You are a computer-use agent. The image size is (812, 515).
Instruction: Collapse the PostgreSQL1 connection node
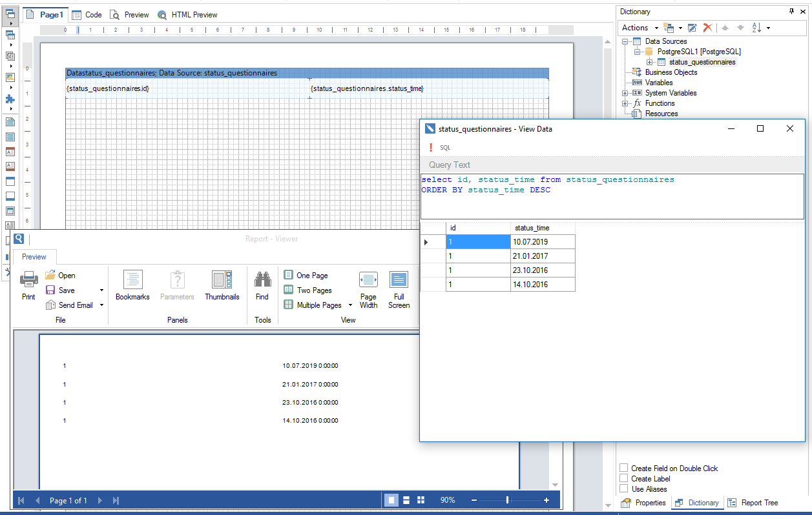pos(638,52)
